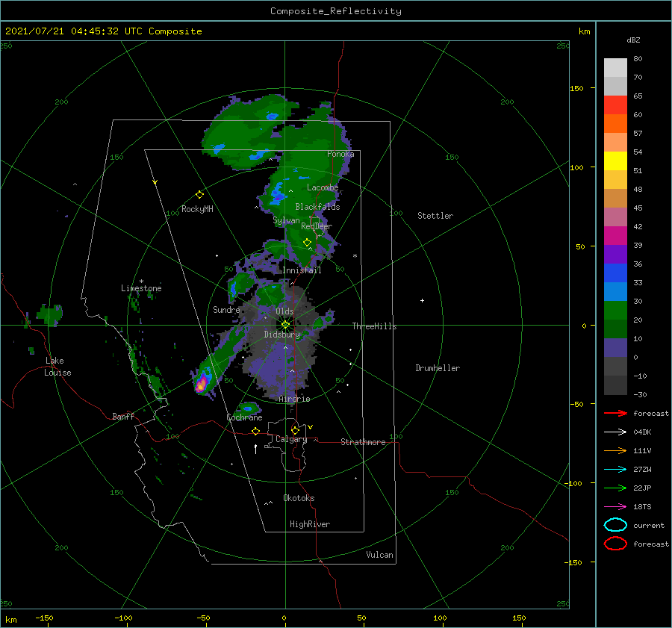Click the dBZ legend heading
This screenshot has width=672, height=628.
click(x=633, y=40)
